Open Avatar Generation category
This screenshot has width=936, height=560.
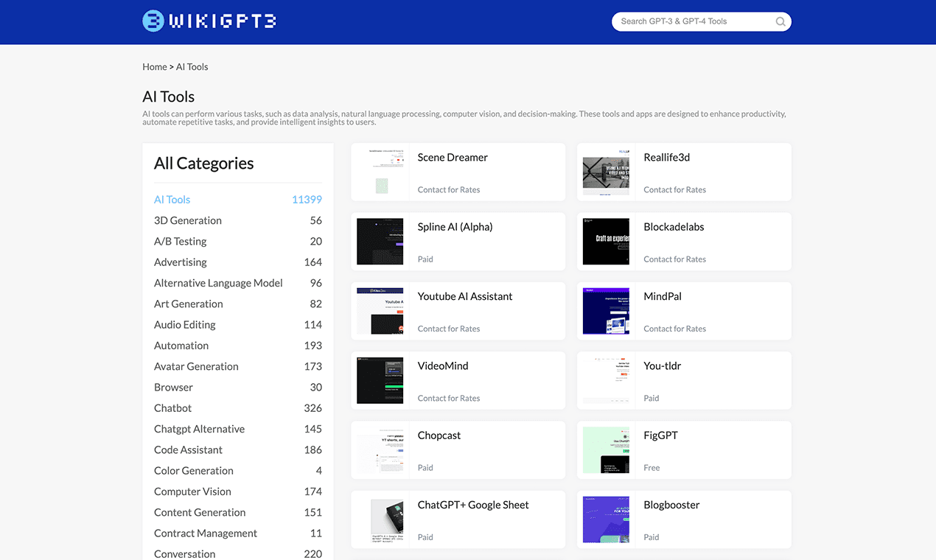196,366
